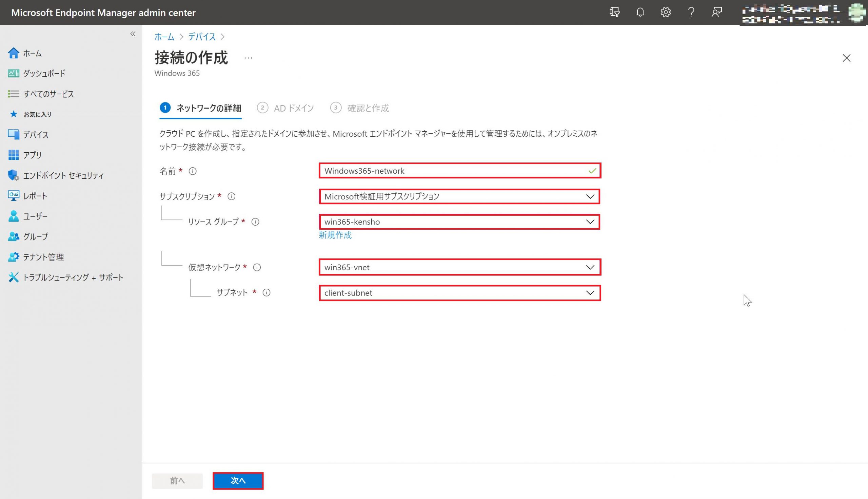Open the client-subnet dropdown
Viewport: 868px width, 499px height.
click(459, 293)
